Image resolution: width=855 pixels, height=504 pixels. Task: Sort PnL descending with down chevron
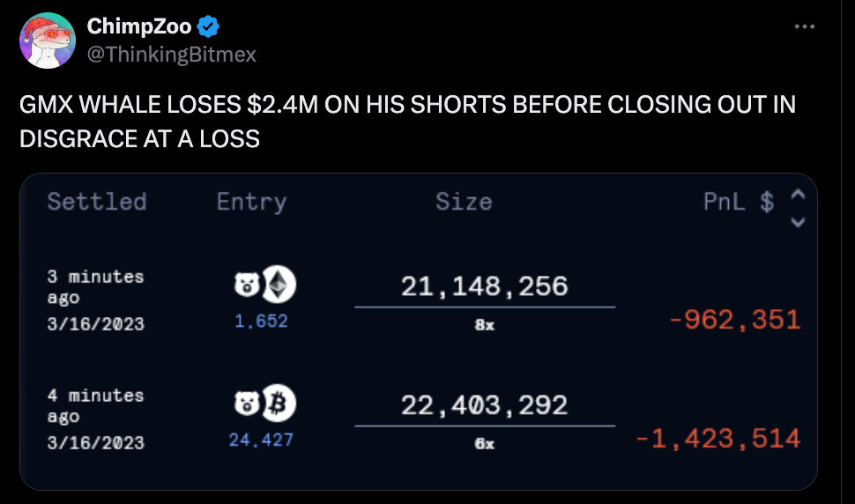click(x=798, y=222)
